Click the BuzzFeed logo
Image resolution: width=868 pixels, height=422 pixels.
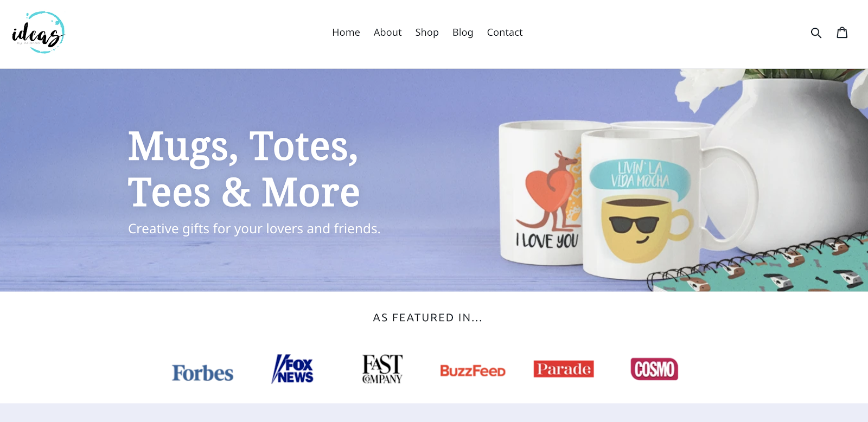473,371
